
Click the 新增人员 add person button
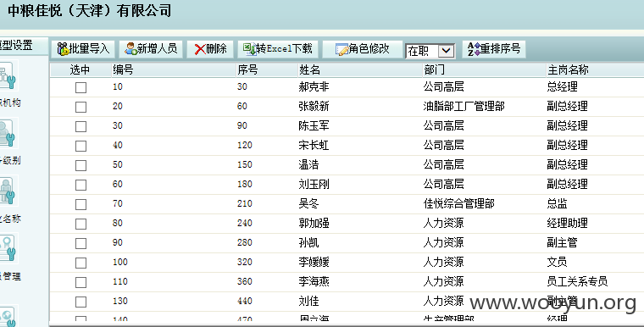pos(151,49)
